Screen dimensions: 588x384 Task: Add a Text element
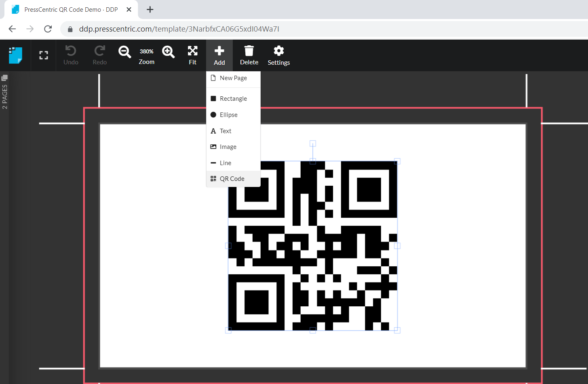point(234,131)
